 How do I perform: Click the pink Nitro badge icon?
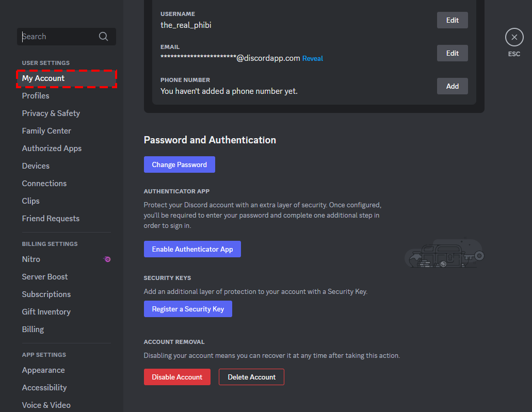coord(107,259)
